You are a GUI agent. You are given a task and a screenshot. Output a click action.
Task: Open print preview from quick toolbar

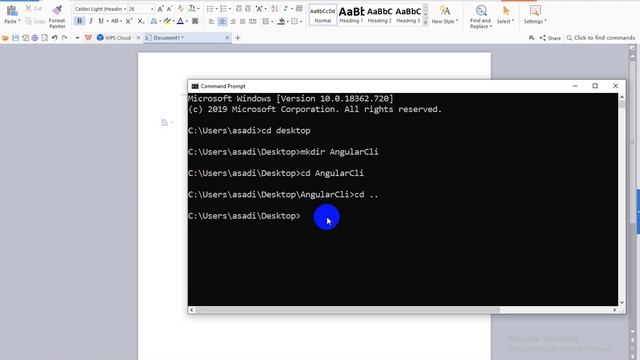click(x=44, y=38)
